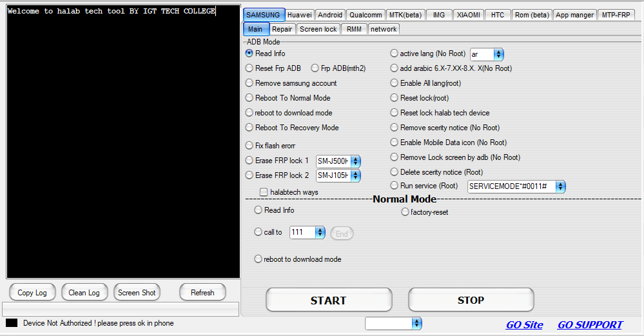Screen dimensions: 644x336
Task: Take a Screen Shot
Action: coord(137,292)
